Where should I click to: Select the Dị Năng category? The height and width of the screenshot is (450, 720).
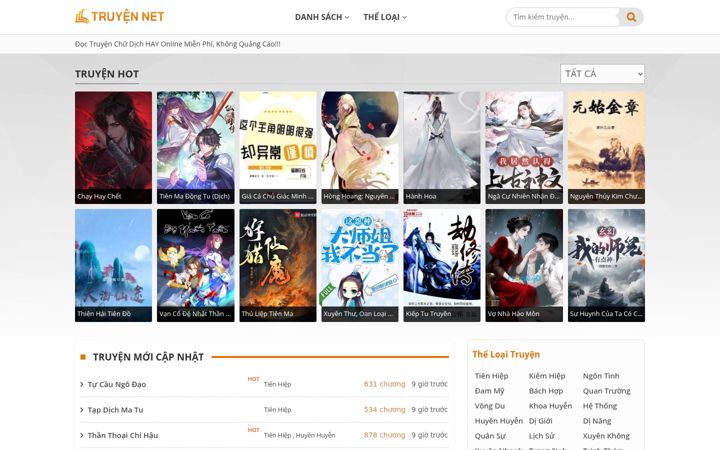pos(597,421)
